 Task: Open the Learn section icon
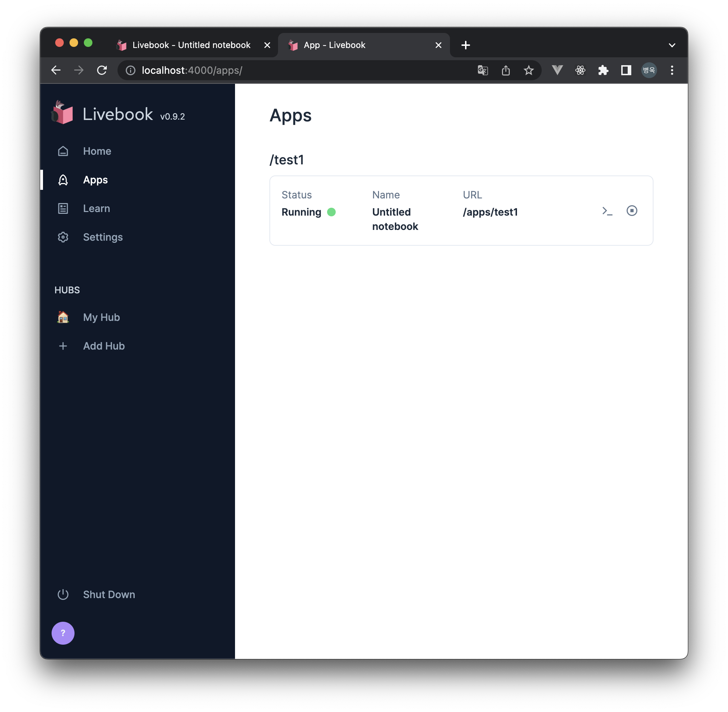click(63, 208)
